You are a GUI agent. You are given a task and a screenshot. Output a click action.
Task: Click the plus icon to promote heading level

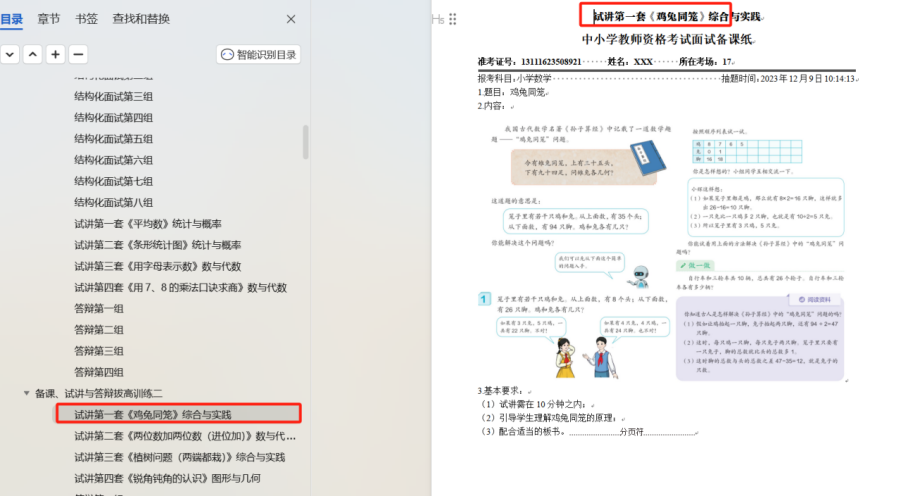click(56, 54)
